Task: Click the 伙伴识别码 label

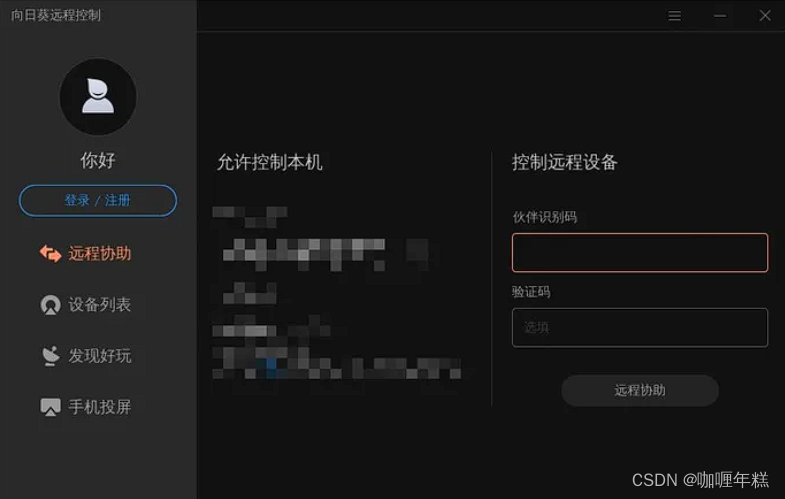Action: click(x=545, y=217)
